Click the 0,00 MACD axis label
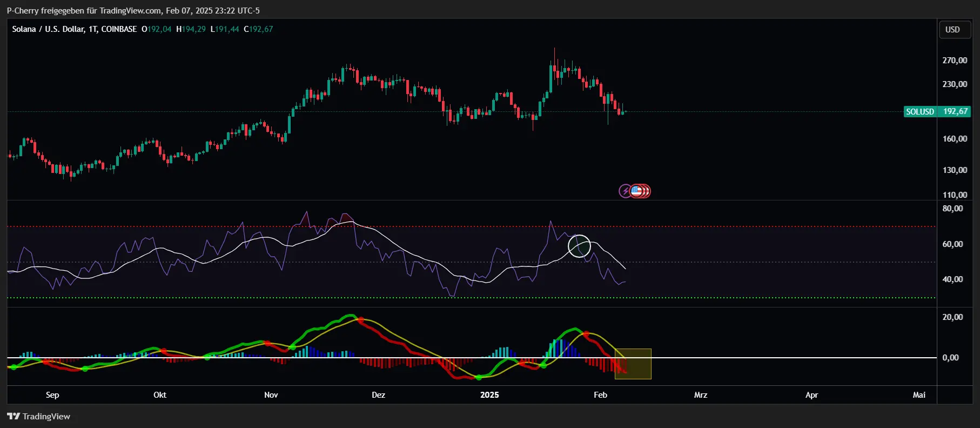 click(950, 358)
